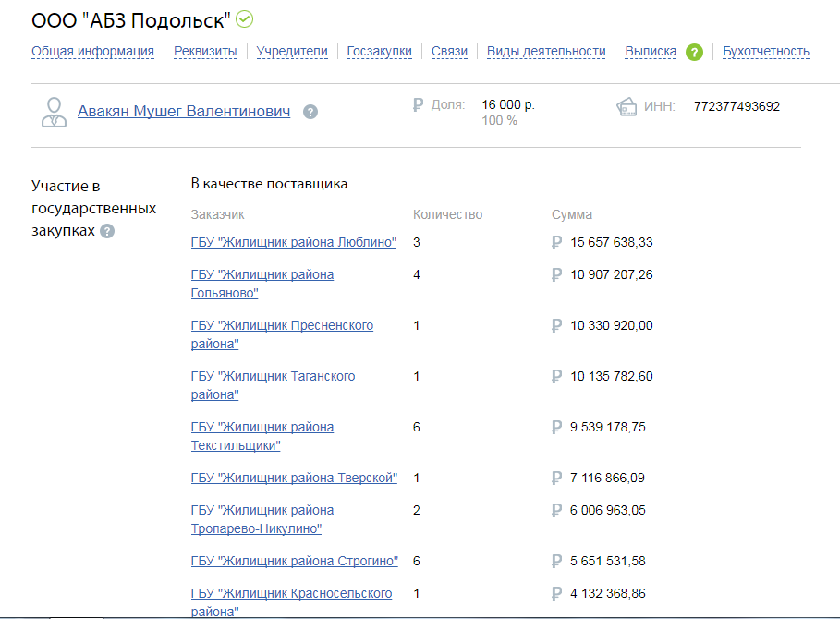The height and width of the screenshot is (619, 840).
Task: Open ГБУ Жилищник района Люблино link
Action: coord(294,242)
